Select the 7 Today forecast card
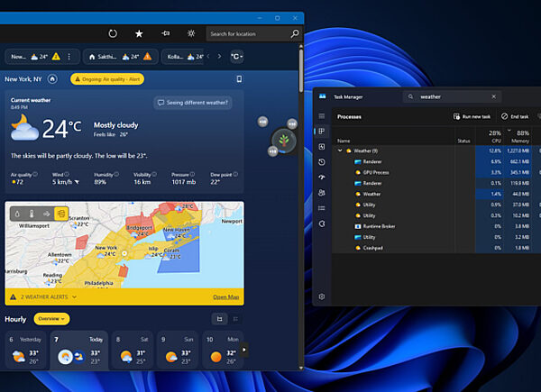The image size is (541, 392). point(79,350)
